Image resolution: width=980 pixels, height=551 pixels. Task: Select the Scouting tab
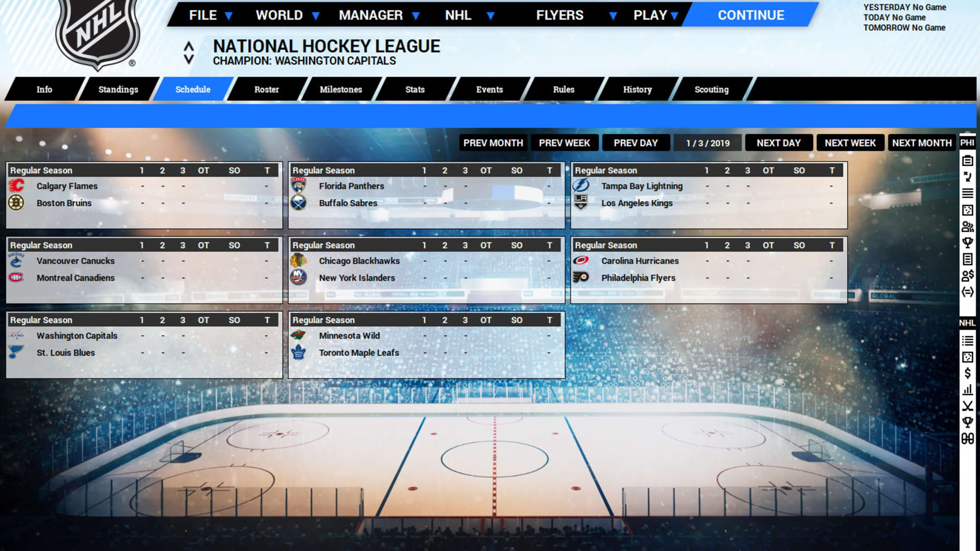pyautogui.click(x=712, y=89)
